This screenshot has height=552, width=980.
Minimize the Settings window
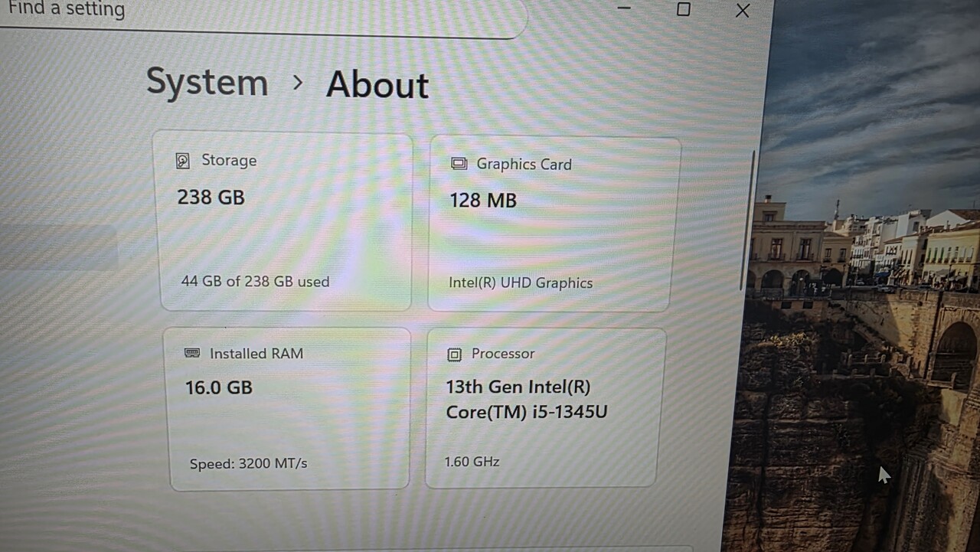[x=624, y=8]
